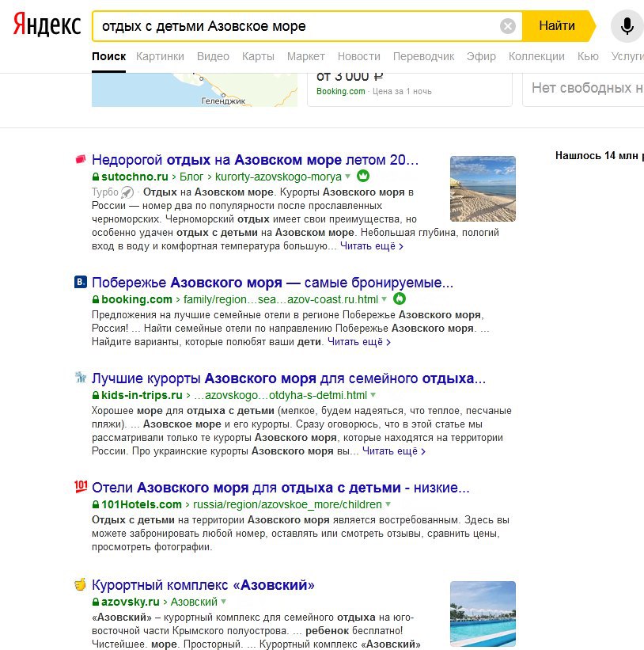Viewport: 644px width, 650px height.
Task: Clear the search query with the X icon
Action: click(x=507, y=26)
